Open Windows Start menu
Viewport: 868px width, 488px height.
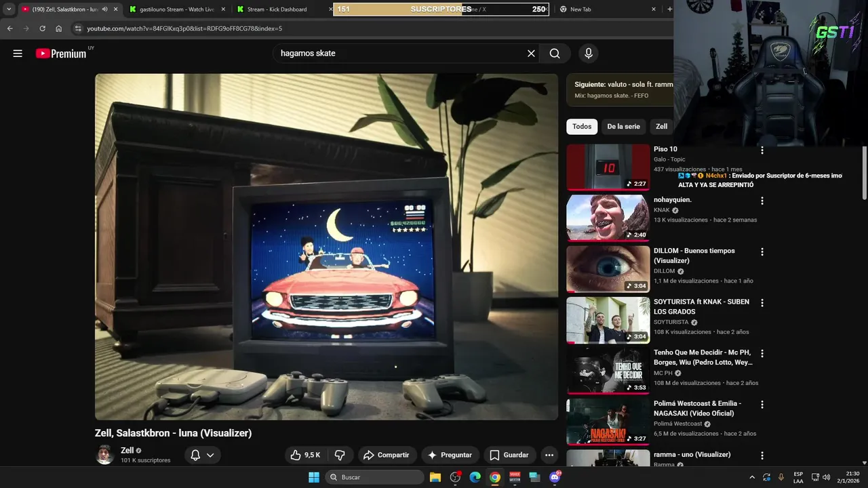click(314, 477)
